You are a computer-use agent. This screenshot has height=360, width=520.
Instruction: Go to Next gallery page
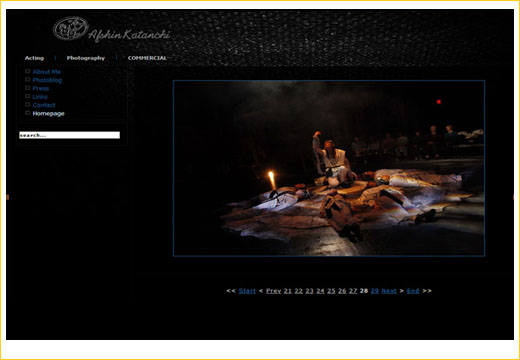point(389,291)
